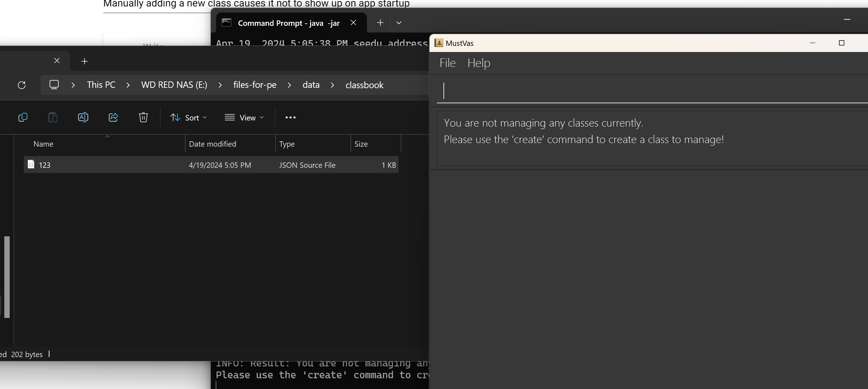868x389 pixels.
Task: Select the refresh/navigate back icon in Explorer
Action: [21, 85]
